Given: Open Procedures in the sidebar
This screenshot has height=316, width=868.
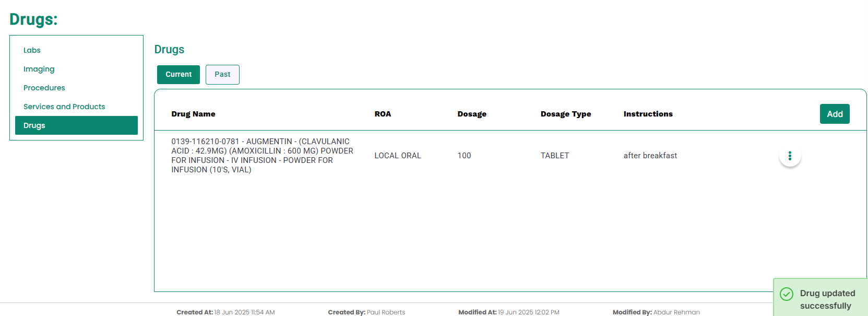Looking at the screenshot, I should pyautogui.click(x=44, y=88).
